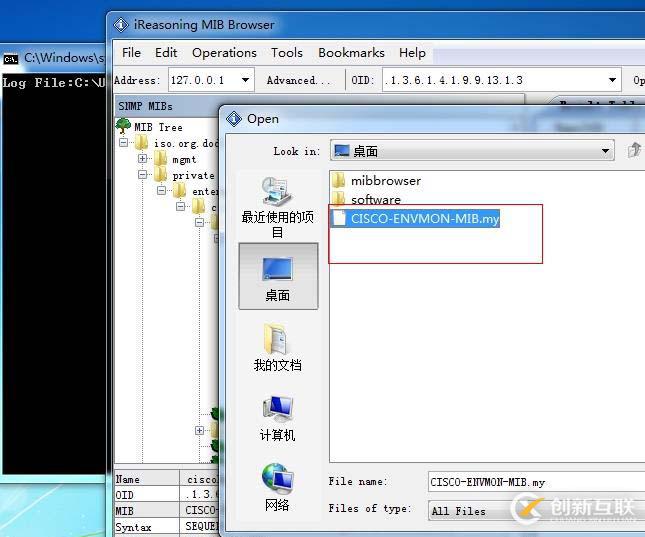This screenshot has width=645, height=537.
Task: Click the iReasoning MIB Browser title icon
Action: [x=121, y=25]
